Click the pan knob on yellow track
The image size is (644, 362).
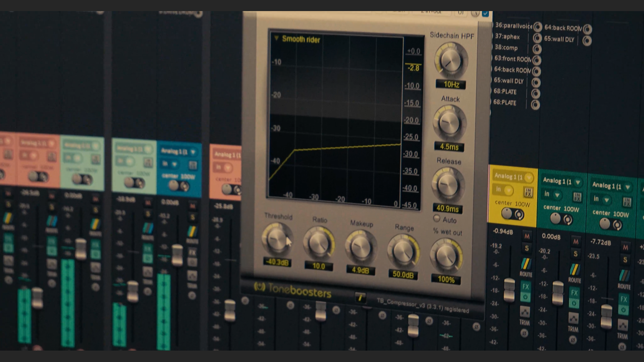(x=506, y=213)
